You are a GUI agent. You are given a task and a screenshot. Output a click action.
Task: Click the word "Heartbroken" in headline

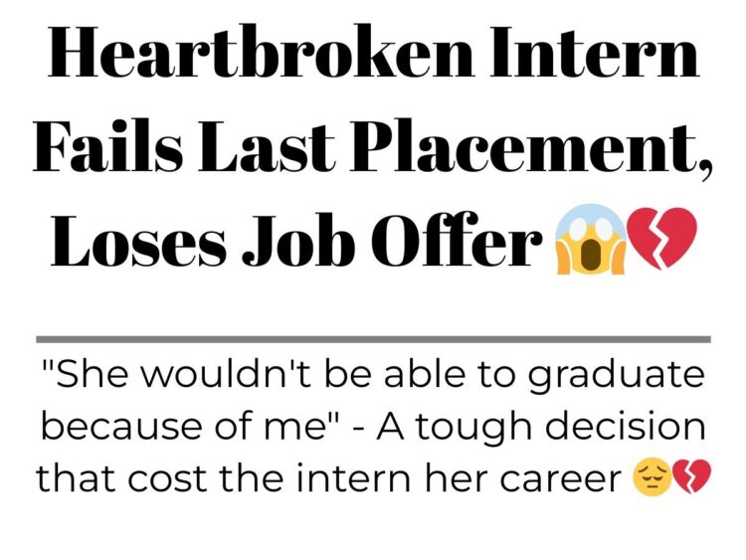[x=261, y=52]
